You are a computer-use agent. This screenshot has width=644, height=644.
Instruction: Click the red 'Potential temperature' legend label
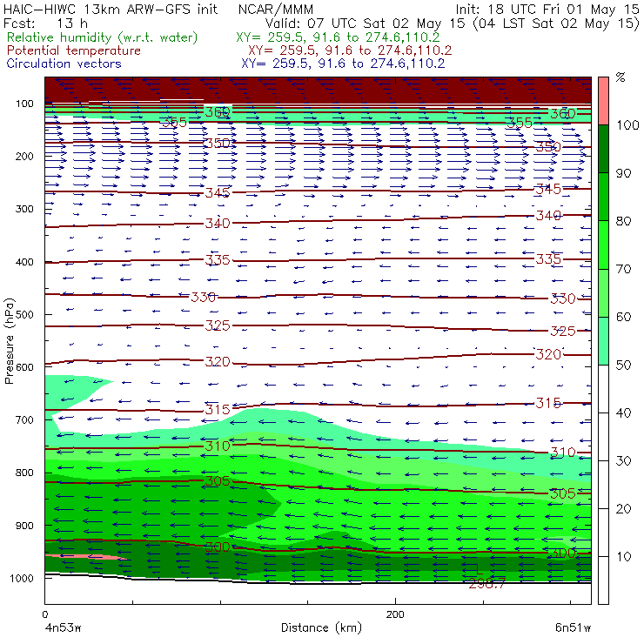coord(74,50)
